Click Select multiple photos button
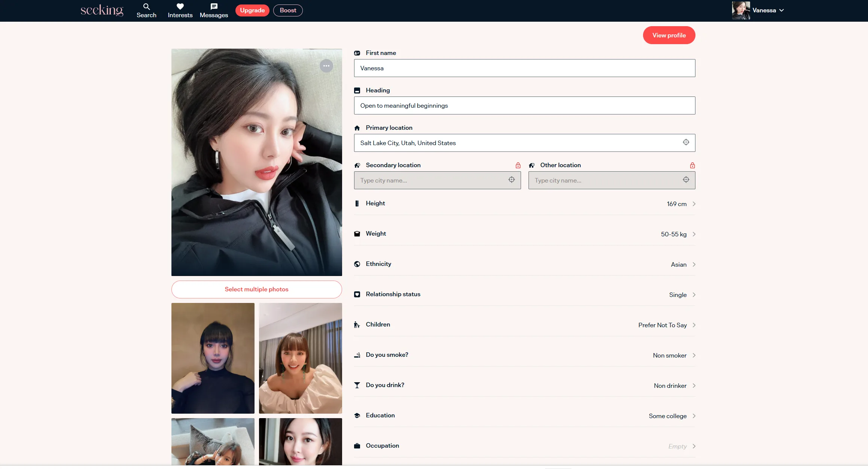 point(256,289)
